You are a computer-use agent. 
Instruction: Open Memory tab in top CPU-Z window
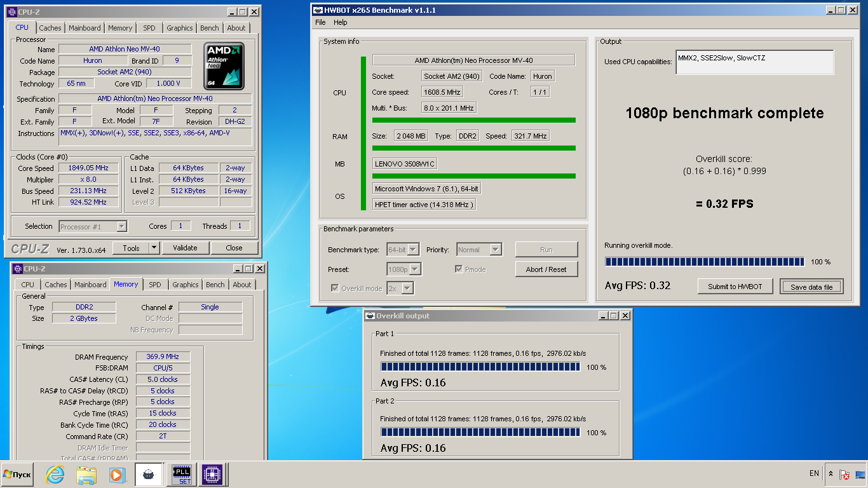pyautogui.click(x=120, y=28)
